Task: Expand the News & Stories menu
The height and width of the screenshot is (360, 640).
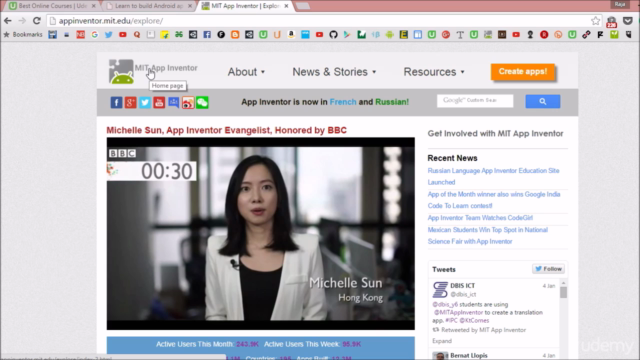Action: tap(334, 72)
